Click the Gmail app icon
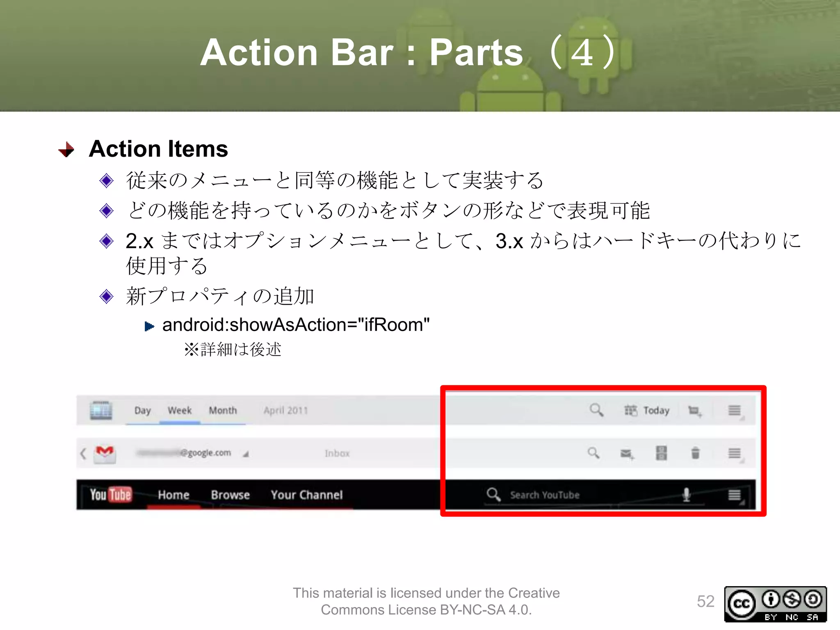Image resolution: width=840 pixels, height=630 pixels. 105,454
